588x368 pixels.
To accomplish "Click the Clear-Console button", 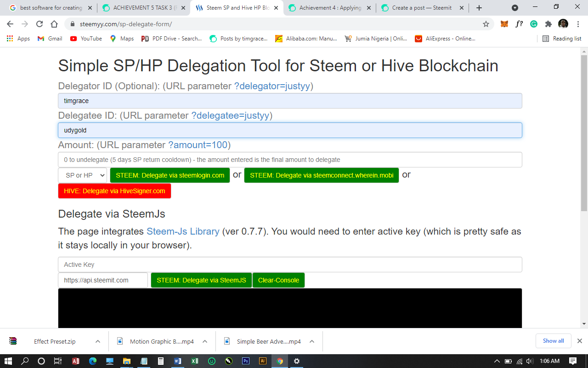I will tap(278, 280).
